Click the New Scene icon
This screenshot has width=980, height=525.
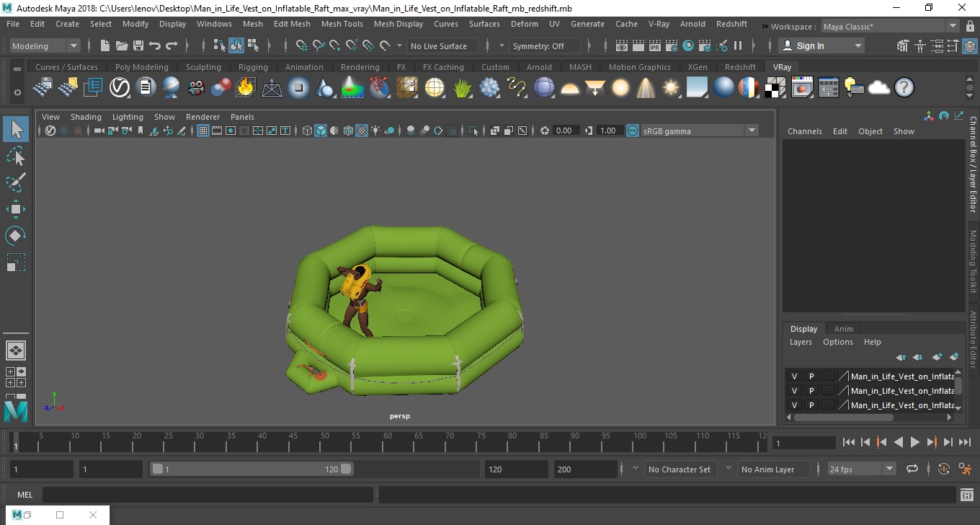(x=104, y=45)
